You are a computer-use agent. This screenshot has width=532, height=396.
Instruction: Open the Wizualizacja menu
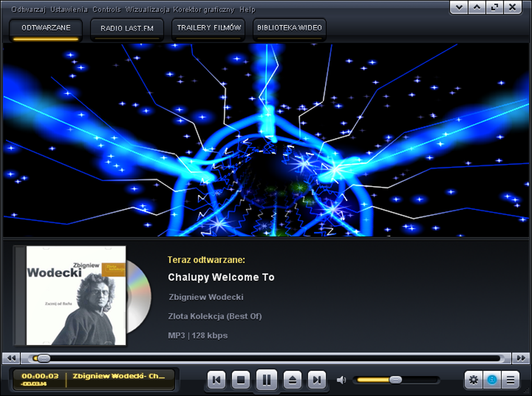(x=148, y=9)
